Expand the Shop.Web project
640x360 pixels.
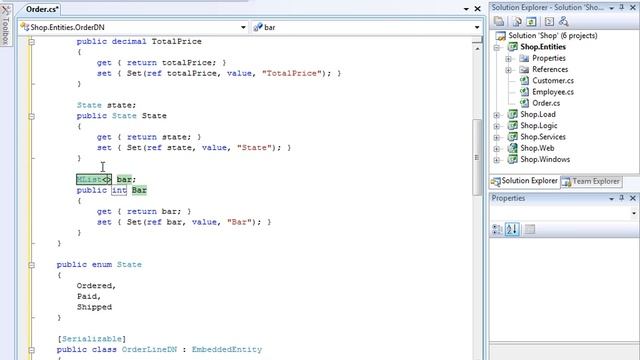pos(497,149)
